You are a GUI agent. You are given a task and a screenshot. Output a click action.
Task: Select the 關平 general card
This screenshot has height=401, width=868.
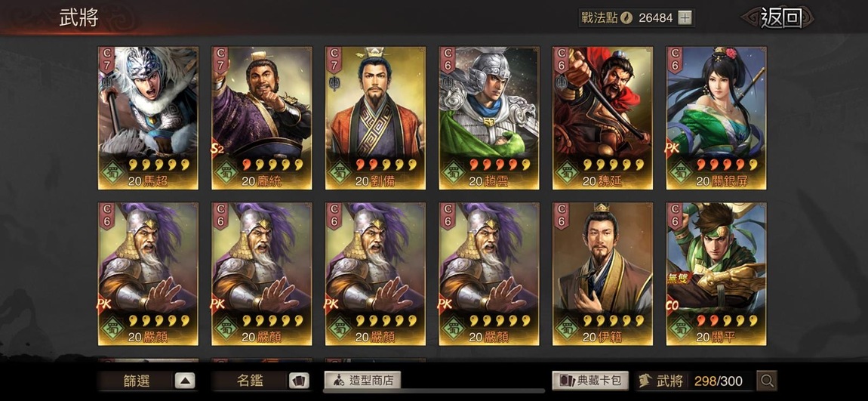716,274
